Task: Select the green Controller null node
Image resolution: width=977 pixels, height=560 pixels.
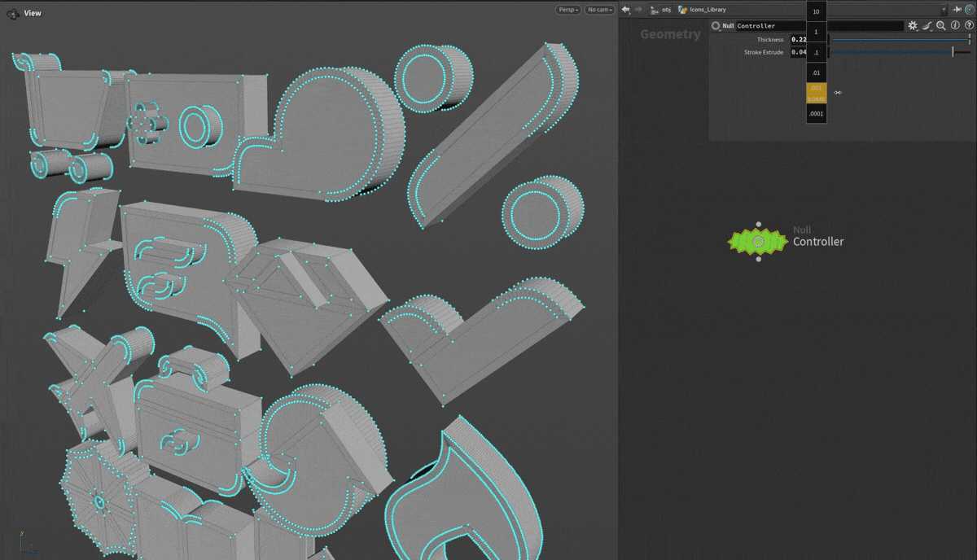Action: pyautogui.click(x=758, y=242)
